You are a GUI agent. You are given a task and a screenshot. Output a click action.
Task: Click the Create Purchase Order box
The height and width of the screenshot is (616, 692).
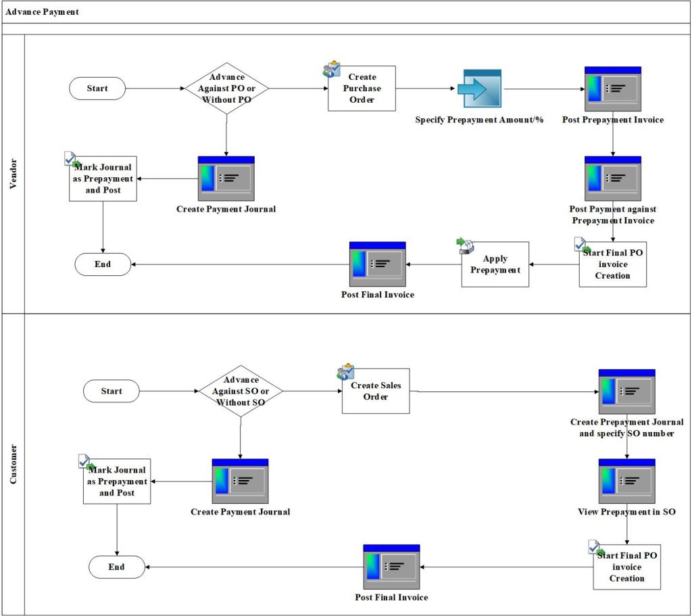[362, 89]
